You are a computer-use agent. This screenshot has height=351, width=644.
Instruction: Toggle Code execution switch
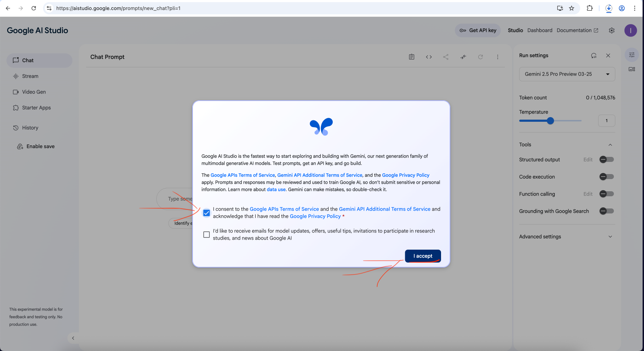(607, 177)
